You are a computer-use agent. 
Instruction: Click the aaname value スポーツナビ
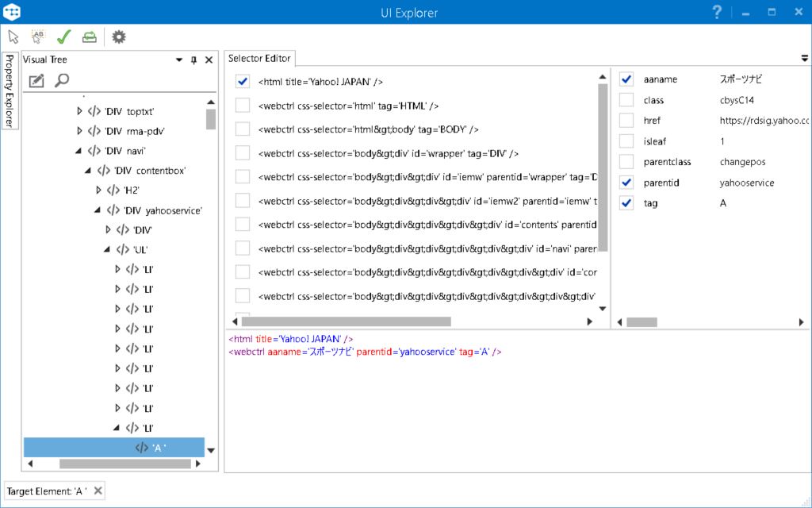[x=741, y=79]
